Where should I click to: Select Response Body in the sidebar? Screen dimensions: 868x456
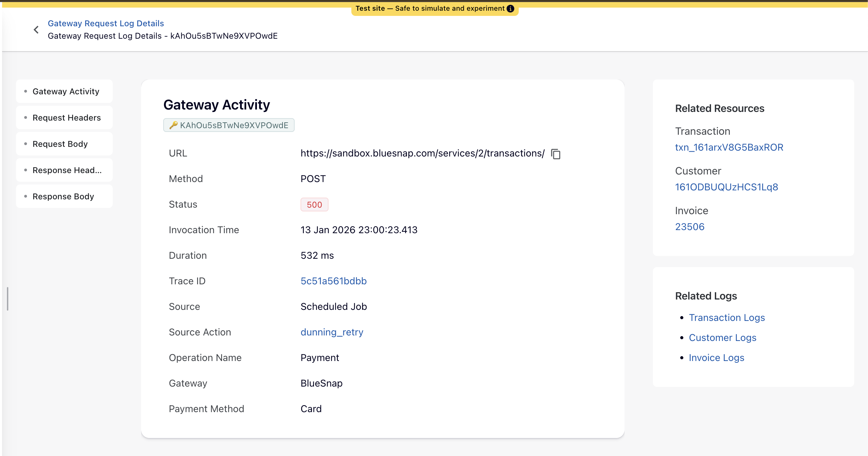coord(63,196)
